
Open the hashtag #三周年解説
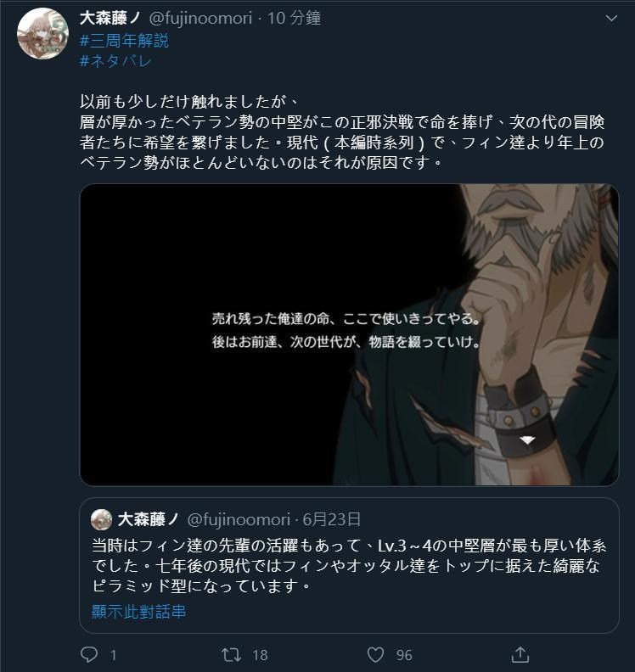(124, 41)
